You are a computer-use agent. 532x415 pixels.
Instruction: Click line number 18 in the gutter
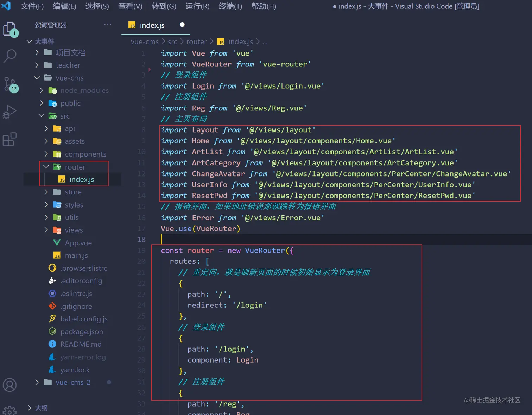point(141,240)
